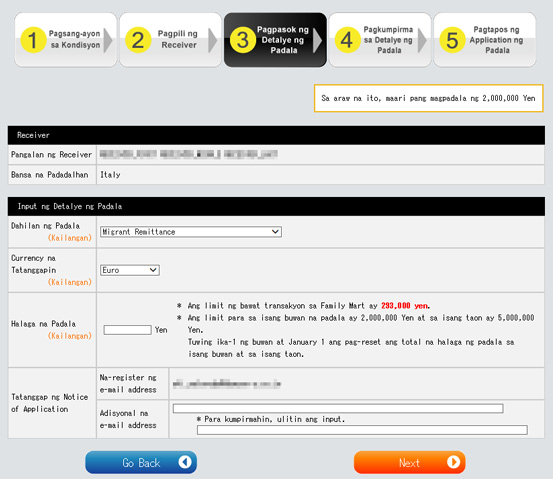
Task: Click the yellow step 4 circle icon
Action: tap(347, 40)
